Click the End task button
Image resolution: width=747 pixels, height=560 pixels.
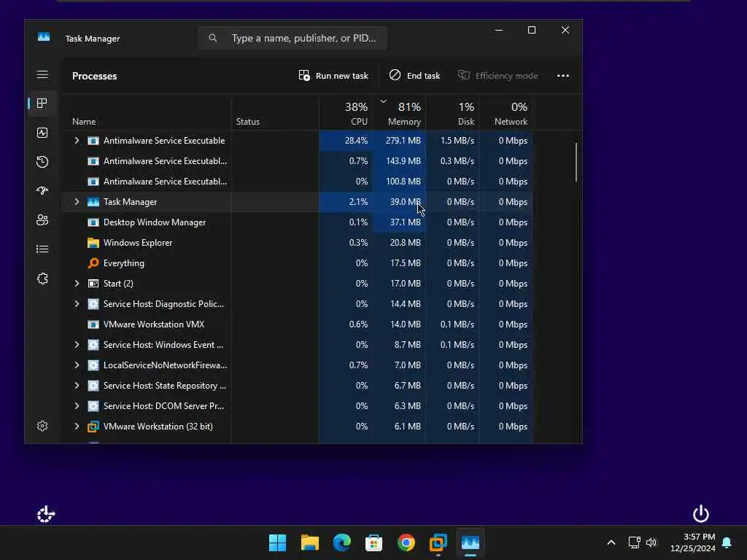[414, 76]
